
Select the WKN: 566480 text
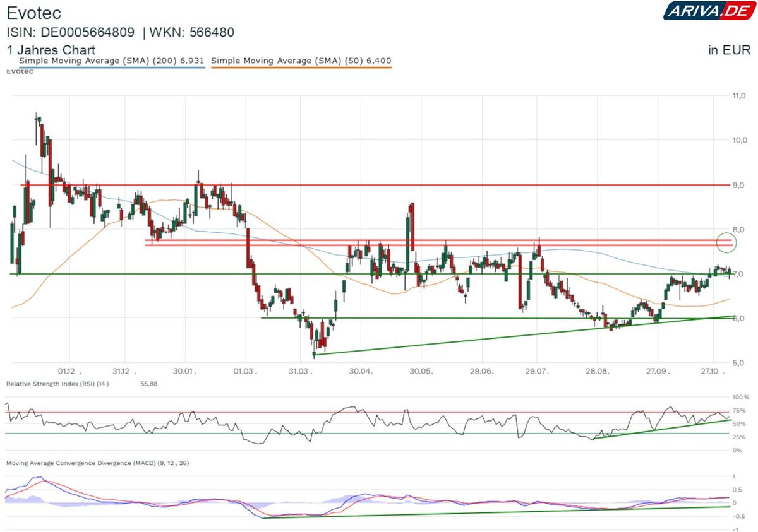192,32
